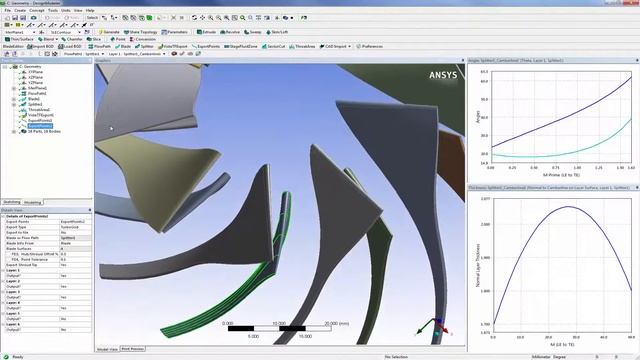Screen dimensions: 640x360
Task: Select the Point tool
Action: [x=117, y=39]
